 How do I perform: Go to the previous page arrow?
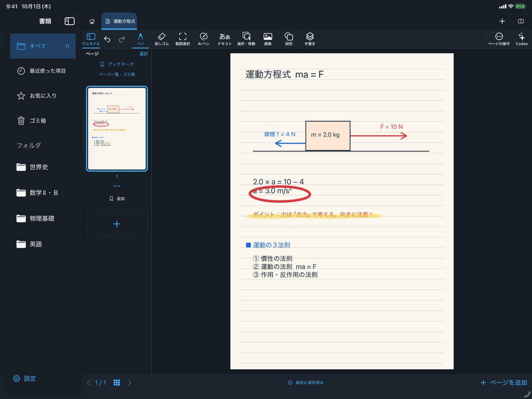89,382
